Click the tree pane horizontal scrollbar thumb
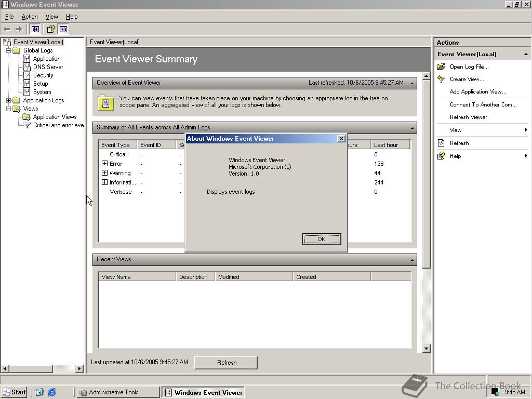 (31, 368)
